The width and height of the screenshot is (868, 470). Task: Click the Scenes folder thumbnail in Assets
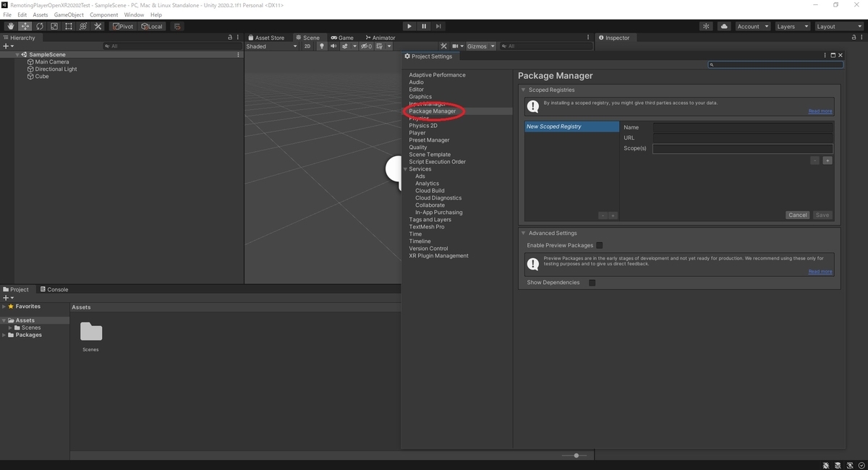click(x=91, y=332)
